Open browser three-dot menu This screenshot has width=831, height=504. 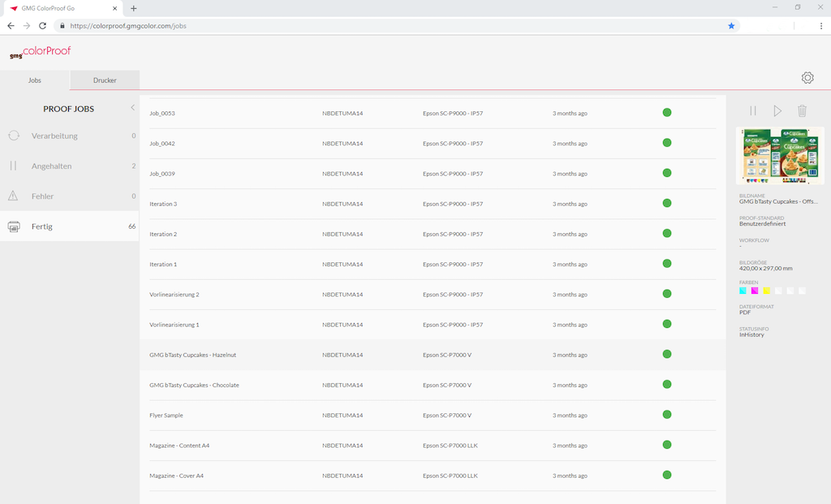coord(821,26)
